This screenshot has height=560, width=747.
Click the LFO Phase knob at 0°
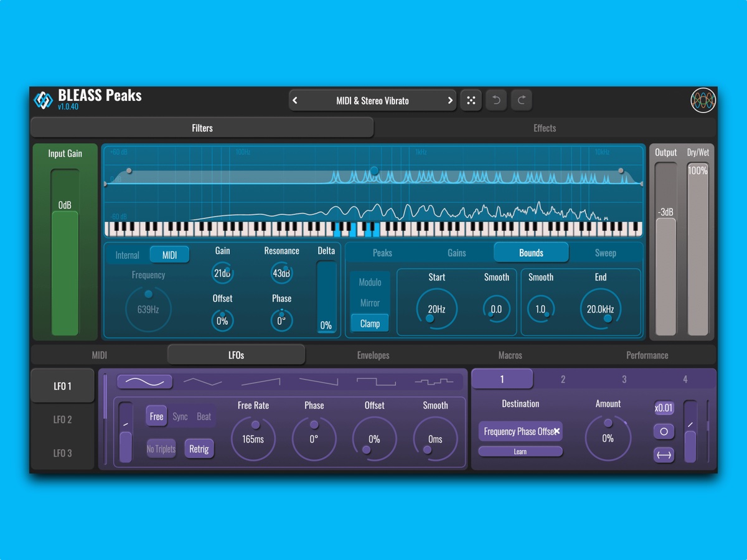pos(314,439)
